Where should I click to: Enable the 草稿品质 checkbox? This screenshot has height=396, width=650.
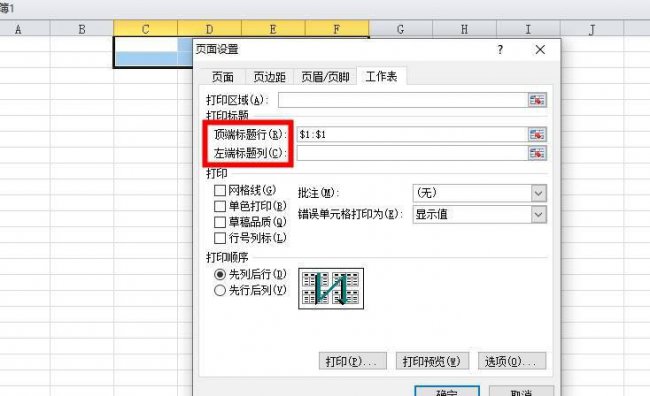pos(220,222)
